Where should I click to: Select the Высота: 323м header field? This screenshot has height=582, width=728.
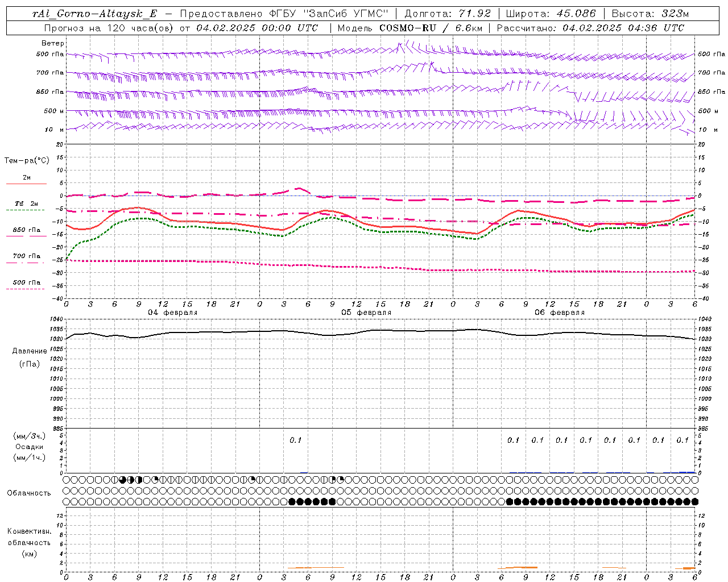[x=650, y=14]
